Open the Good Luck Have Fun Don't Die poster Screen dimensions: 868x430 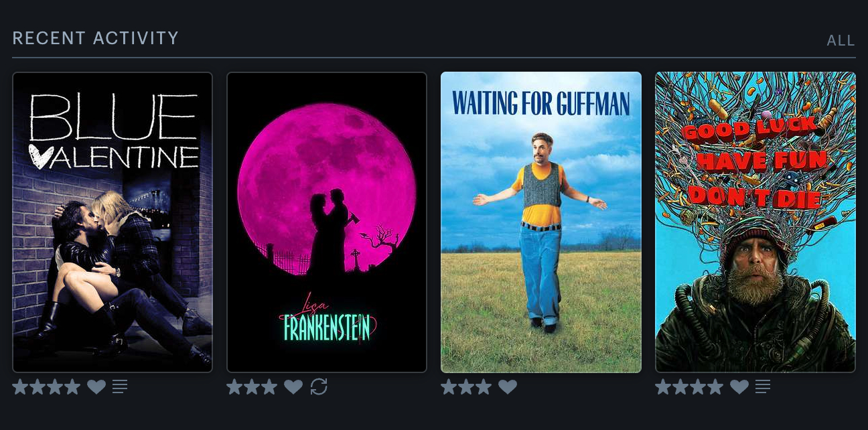point(755,222)
